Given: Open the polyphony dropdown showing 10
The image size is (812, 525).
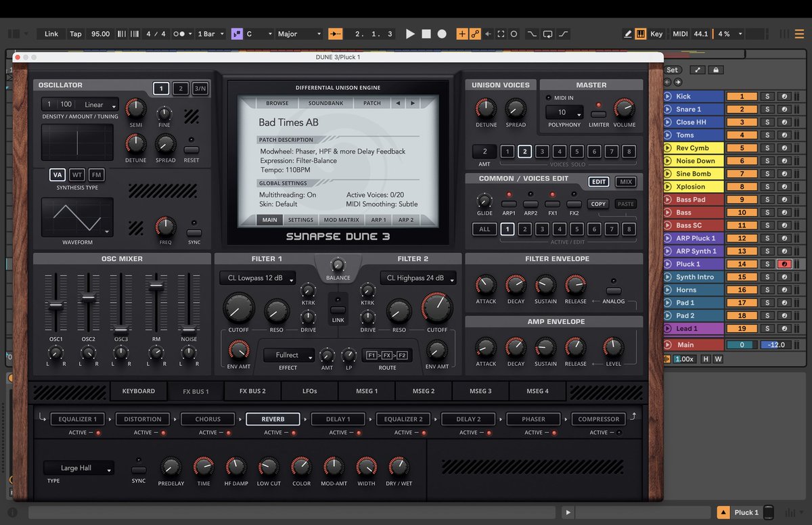Looking at the screenshot, I should 564,112.
